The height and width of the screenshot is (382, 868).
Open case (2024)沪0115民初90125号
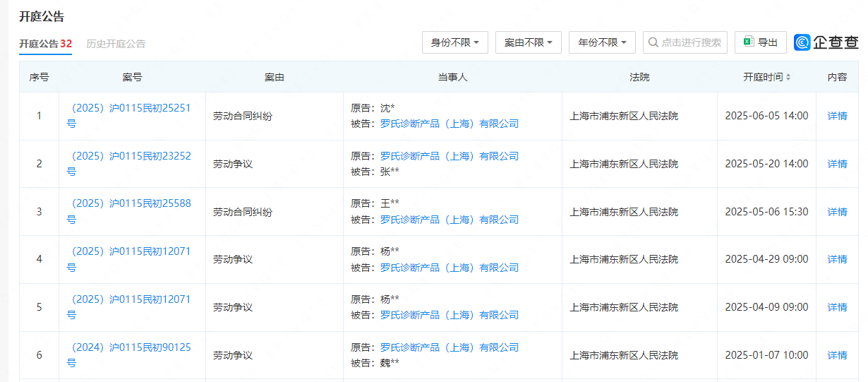(x=128, y=355)
